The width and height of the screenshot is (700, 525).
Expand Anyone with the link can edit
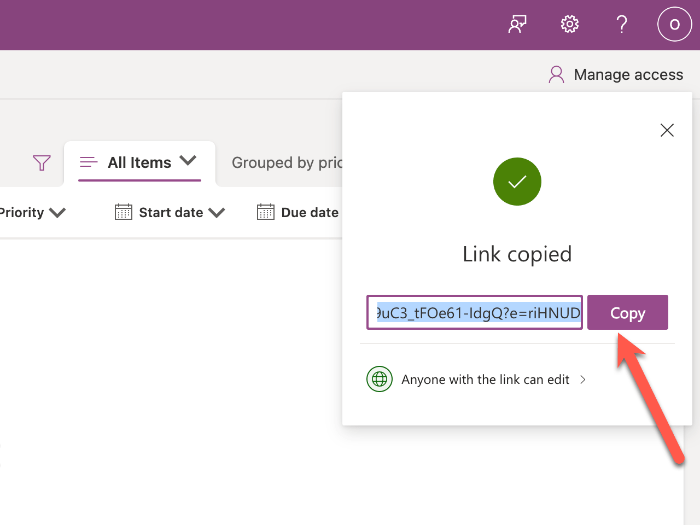[x=583, y=380]
